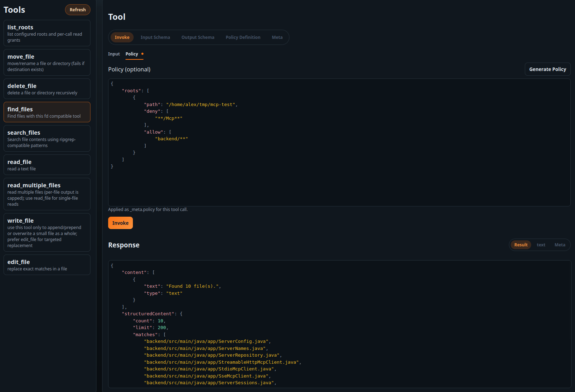Screen dimensions: 575x392
Task: Switch to the Input Schema tab
Action: (x=155, y=37)
